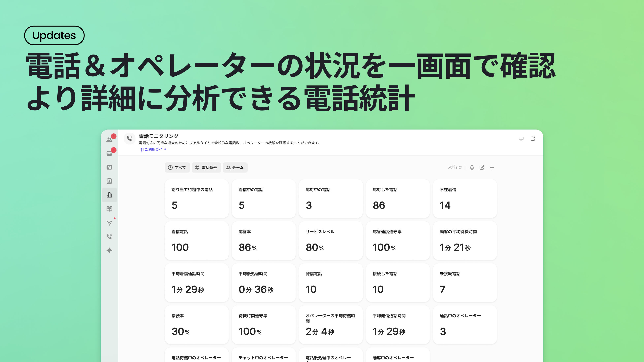
Task: Select the チーム filter tab
Action: (235, 167)
